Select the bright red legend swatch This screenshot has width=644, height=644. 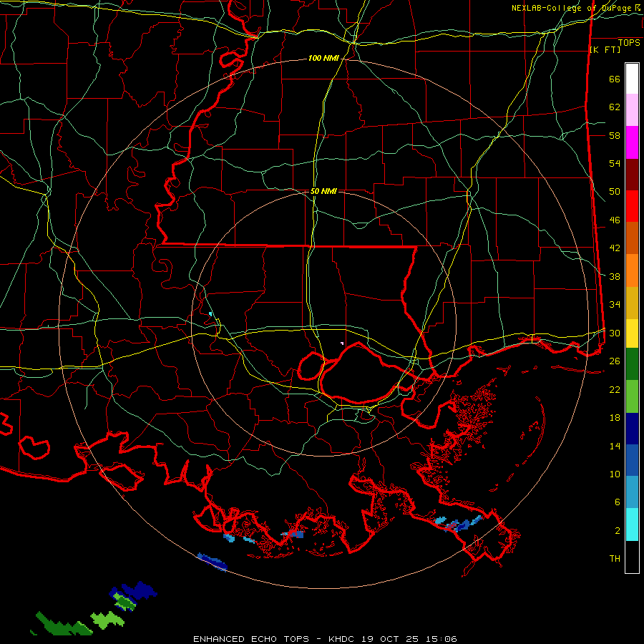pos(632,206)
